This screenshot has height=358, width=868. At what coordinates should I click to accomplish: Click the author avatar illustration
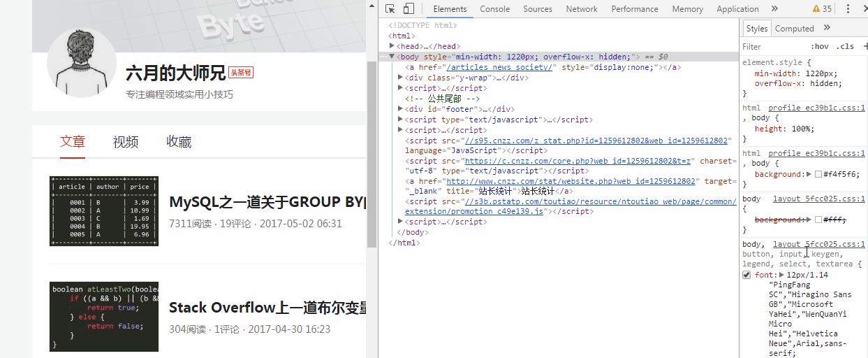click(81, 62)
